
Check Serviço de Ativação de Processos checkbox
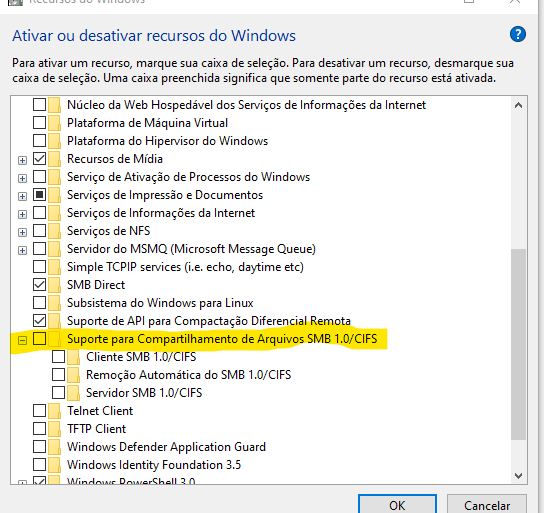click(39, 177)
